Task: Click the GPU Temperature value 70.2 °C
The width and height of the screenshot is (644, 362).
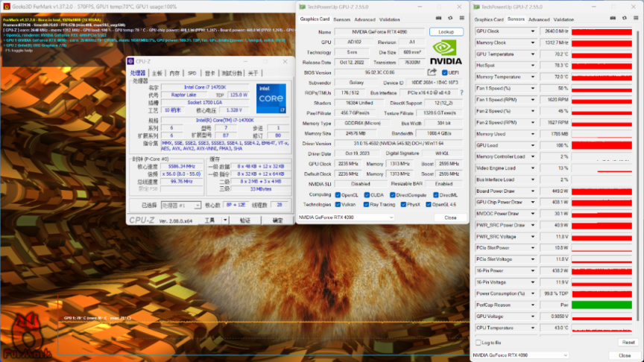Action: (x=555, y=54)
